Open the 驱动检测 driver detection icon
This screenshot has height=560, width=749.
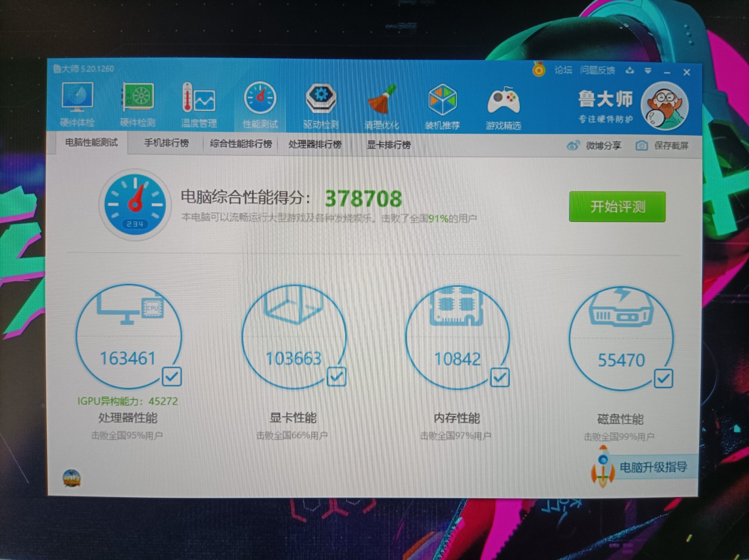pyautogui.click(x=321, y=105)
